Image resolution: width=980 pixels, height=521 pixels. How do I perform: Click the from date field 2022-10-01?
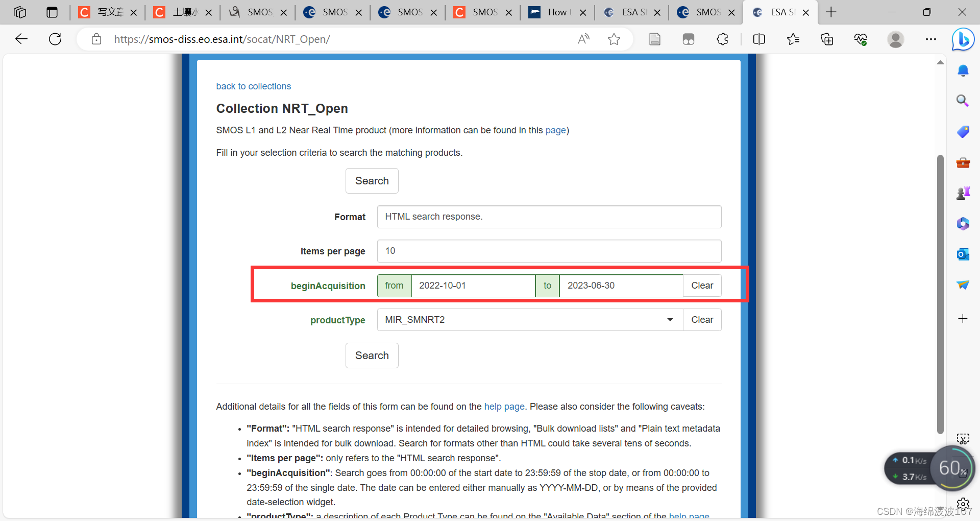473,286
